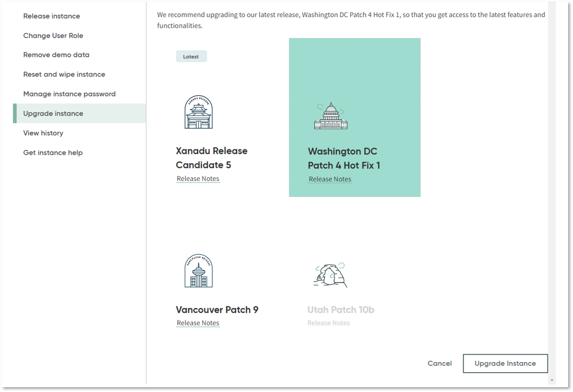Select Vancouver Patch 9 release option

217,310
